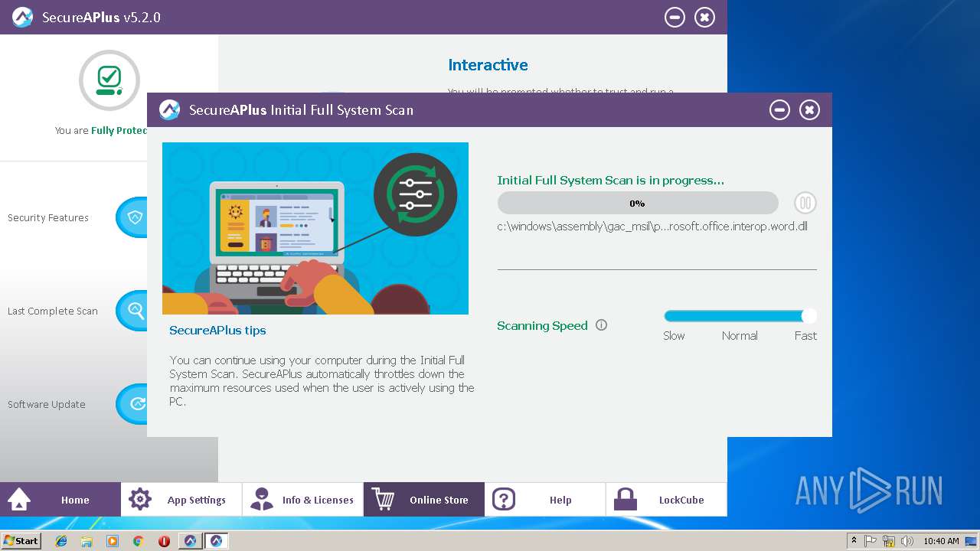
Task: Click the Last Complete Scan label
Action: pos(53,311)
